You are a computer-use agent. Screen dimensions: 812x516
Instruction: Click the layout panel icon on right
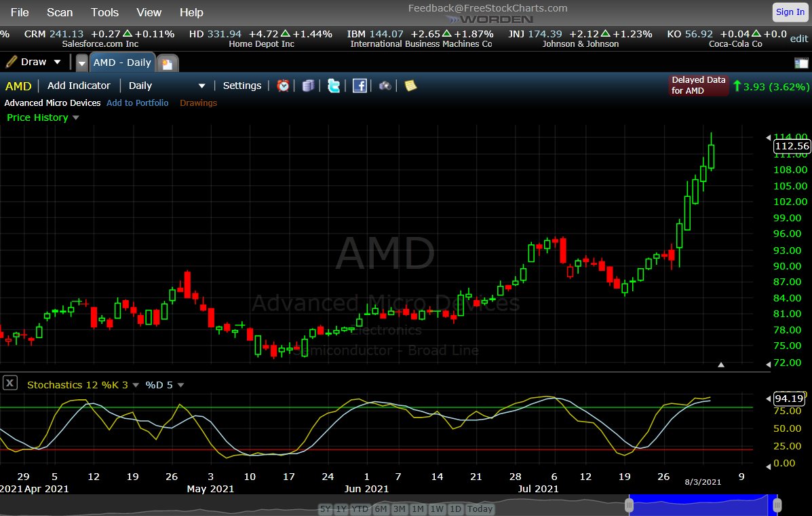(x=800, y=64)
